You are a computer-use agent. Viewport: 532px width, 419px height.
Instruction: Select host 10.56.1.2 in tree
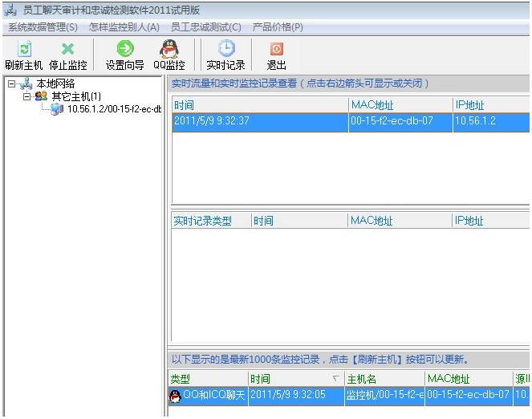[112, 109]
